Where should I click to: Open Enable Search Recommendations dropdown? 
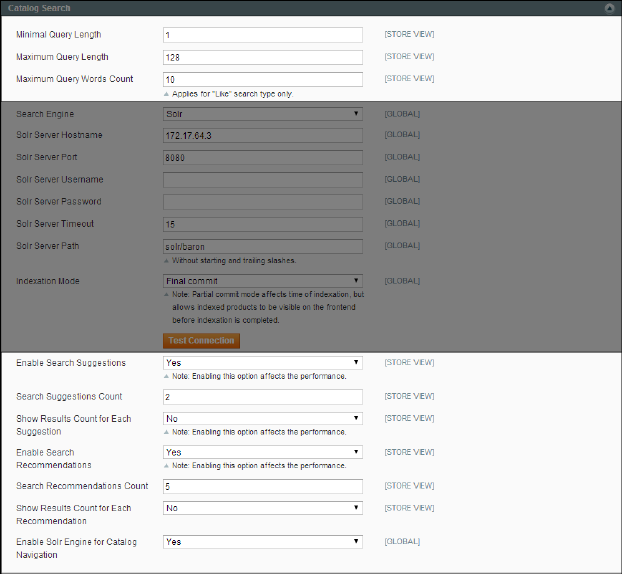pos(262,452)
